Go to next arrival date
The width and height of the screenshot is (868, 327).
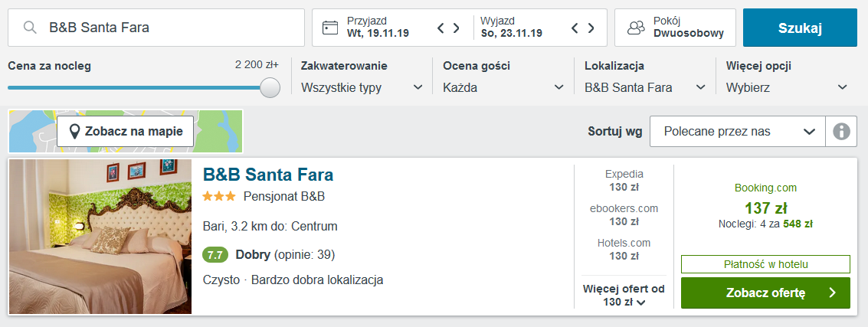click(457, 28)
